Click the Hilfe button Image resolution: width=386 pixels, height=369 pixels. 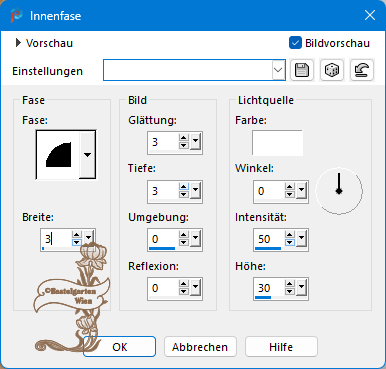(281, 347)
